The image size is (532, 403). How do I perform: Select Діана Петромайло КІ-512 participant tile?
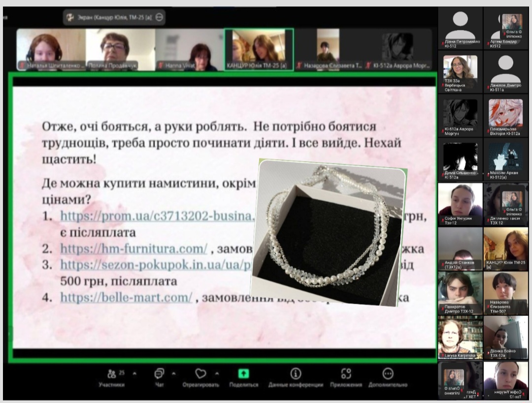tap(461, 28)
